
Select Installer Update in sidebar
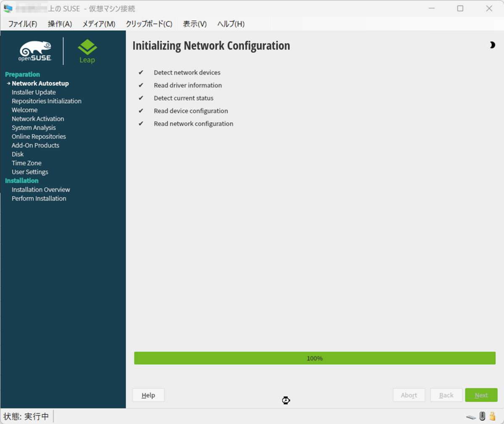34,92
